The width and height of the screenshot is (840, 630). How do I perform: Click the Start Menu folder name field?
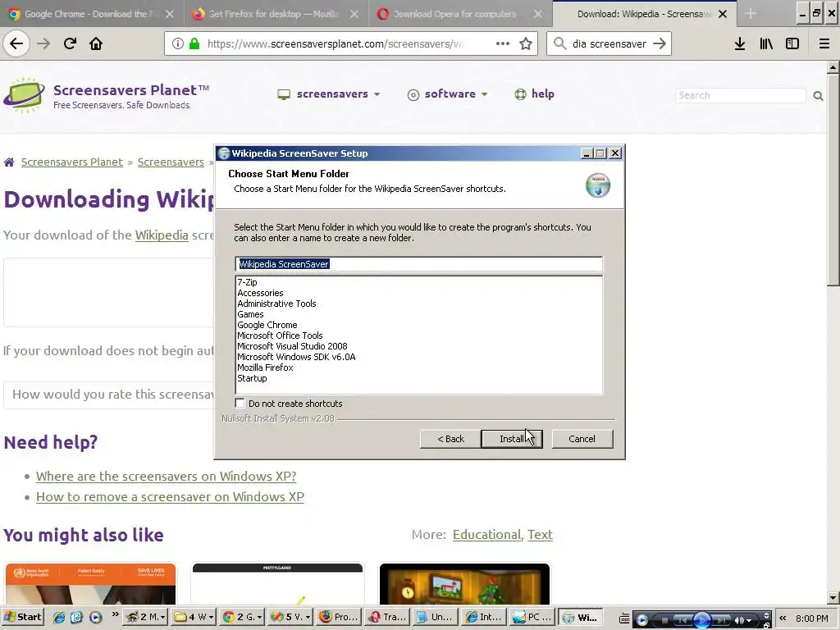(419, 264)
